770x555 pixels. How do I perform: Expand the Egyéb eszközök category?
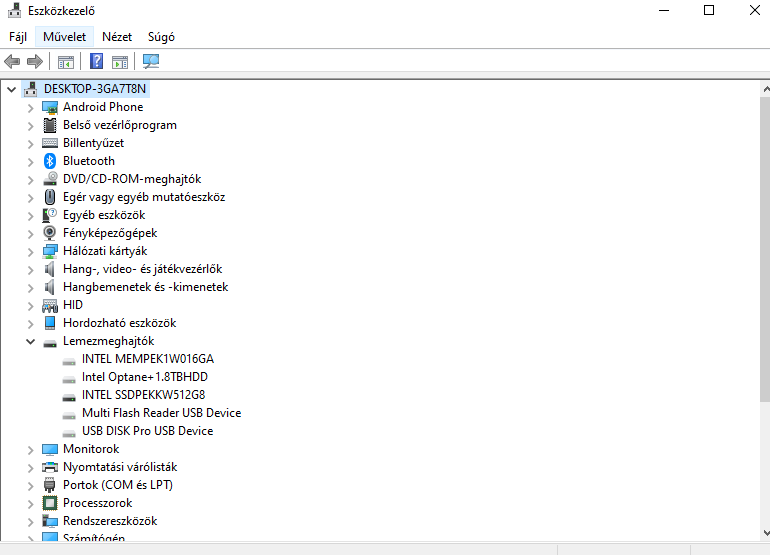pos(30,216)
